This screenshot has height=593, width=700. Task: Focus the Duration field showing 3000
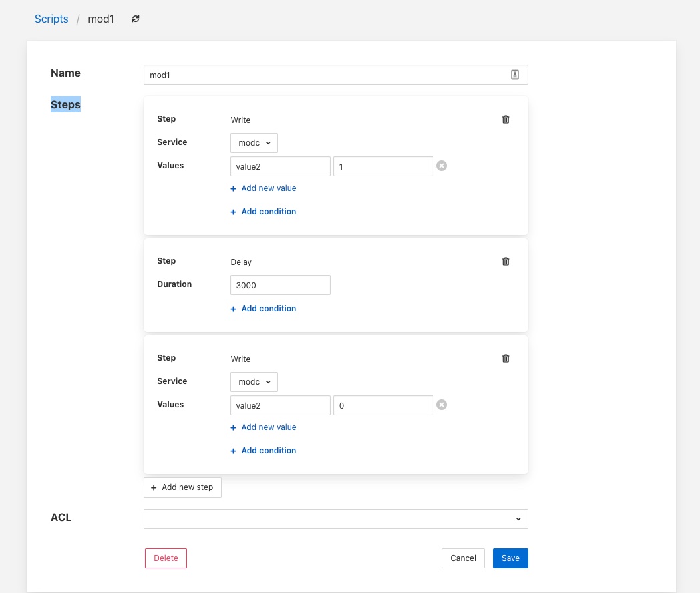pyautogui.click(x=280, y=285)
